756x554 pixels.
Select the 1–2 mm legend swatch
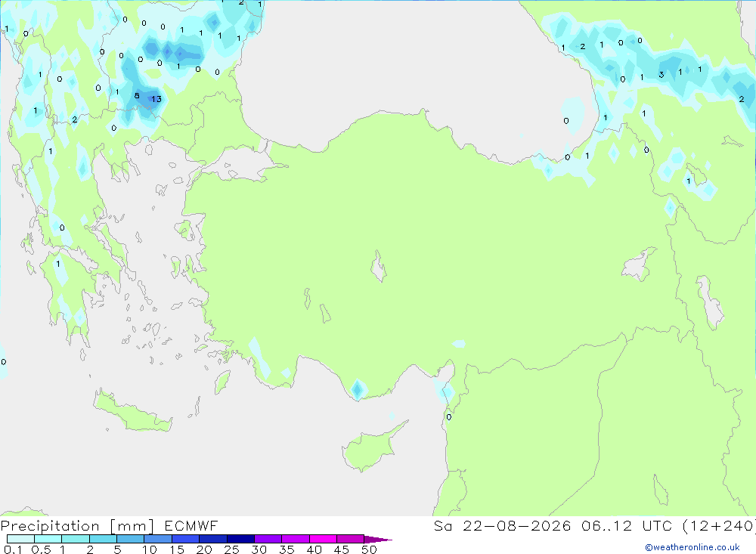coord(76,539)
